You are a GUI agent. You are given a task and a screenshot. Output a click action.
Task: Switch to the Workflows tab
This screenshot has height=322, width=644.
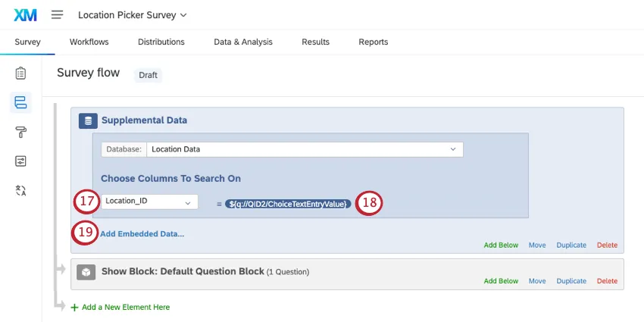click(x=89, y=42)
